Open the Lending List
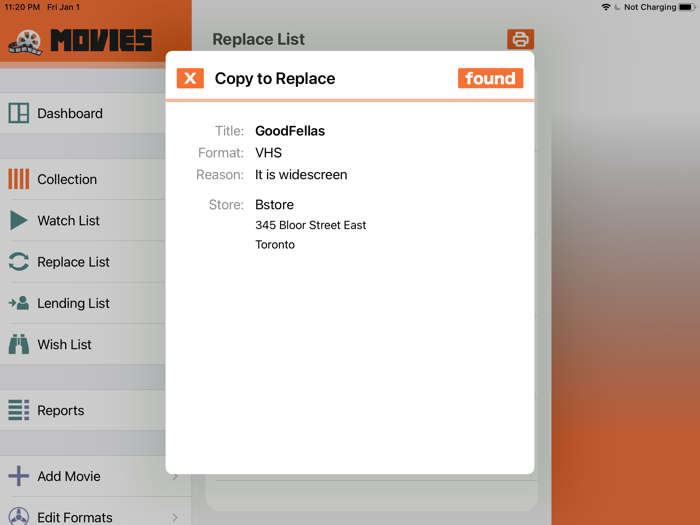 [x=73, y=304]
